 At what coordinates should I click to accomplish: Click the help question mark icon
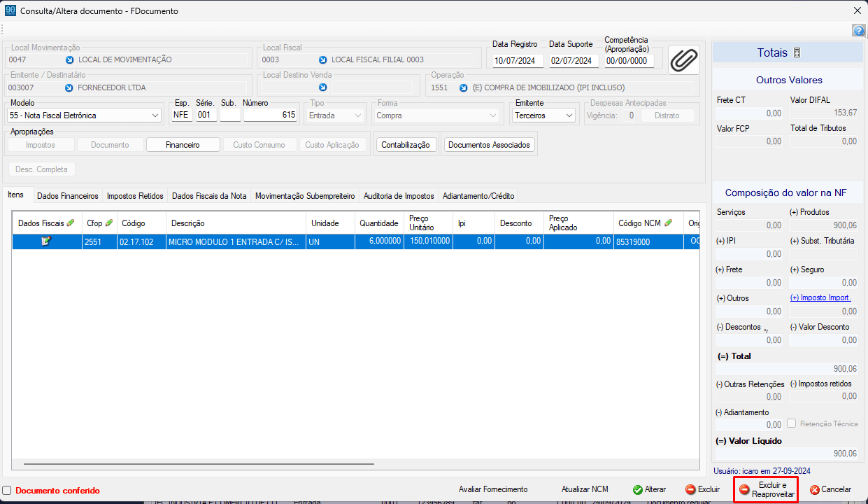(859, 30)
